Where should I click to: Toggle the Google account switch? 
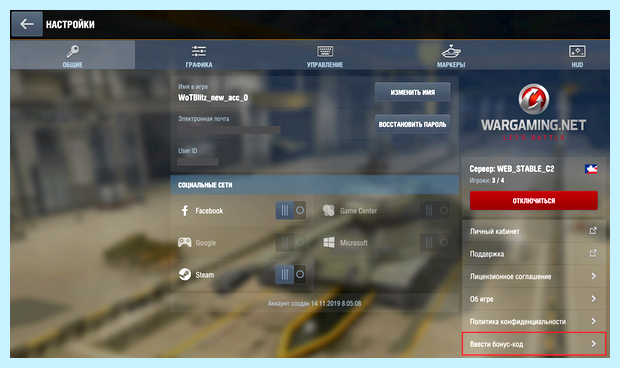[291, 242]
